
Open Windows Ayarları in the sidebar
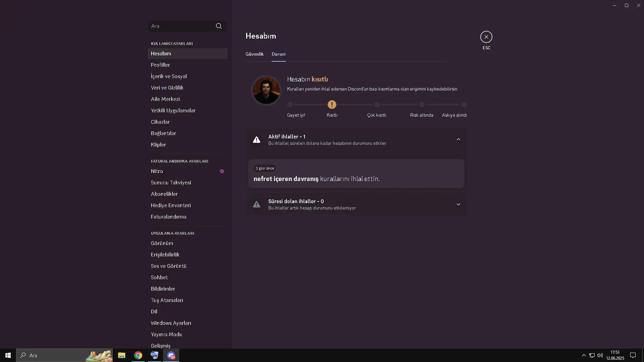187,323
